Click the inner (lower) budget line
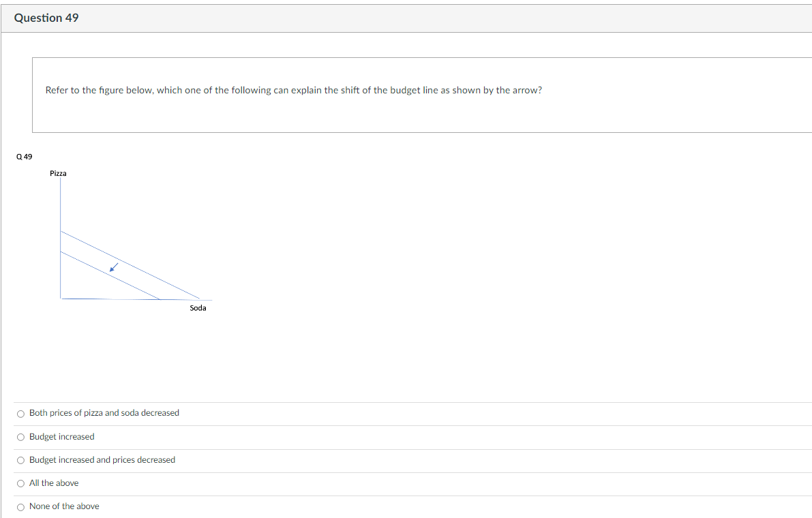Image resolution: width=812 pixels, height=518 pixels. pos(110,275)
